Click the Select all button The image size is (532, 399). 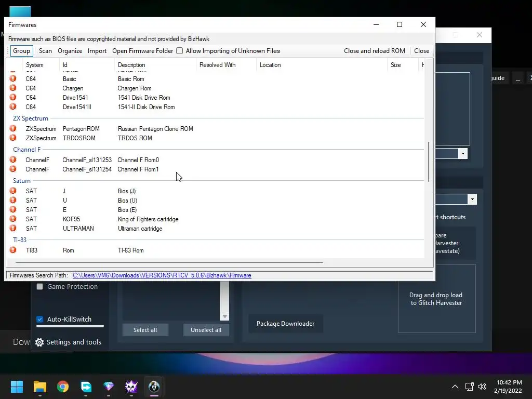[x=145, y=330]
